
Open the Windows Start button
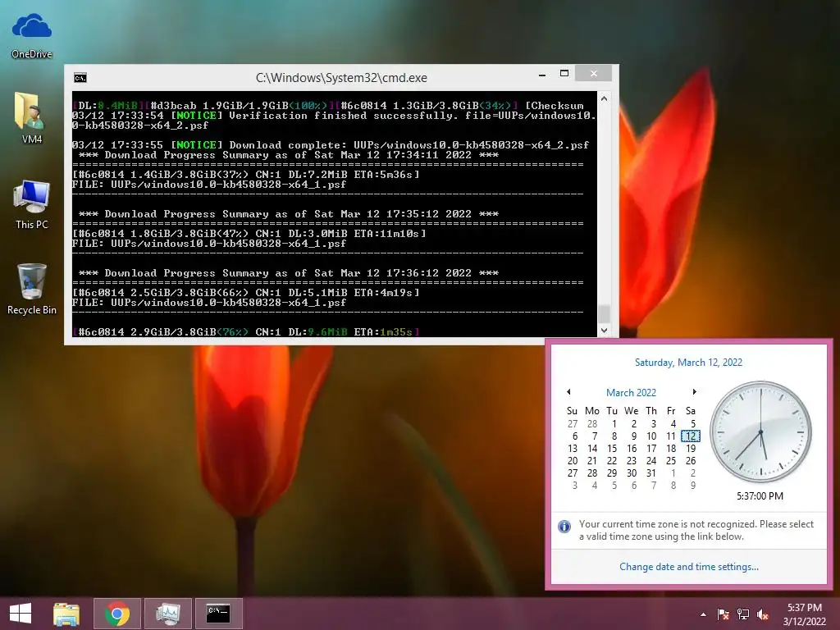click(x=21, y=614)
